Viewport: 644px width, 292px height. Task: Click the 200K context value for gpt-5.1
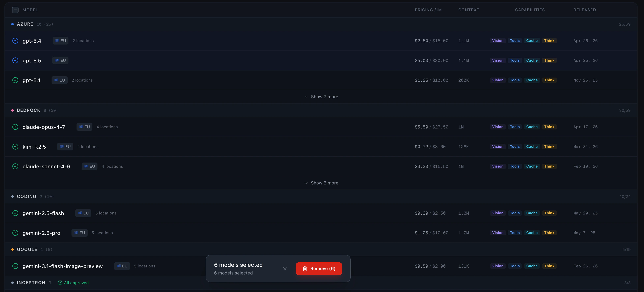point(463,81)
